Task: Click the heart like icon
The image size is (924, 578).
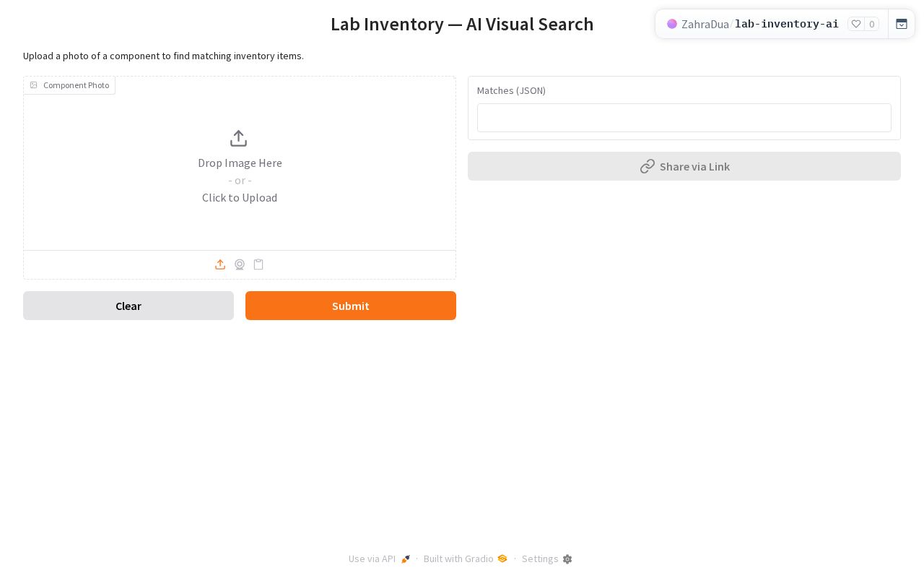Action: point(856,24)
